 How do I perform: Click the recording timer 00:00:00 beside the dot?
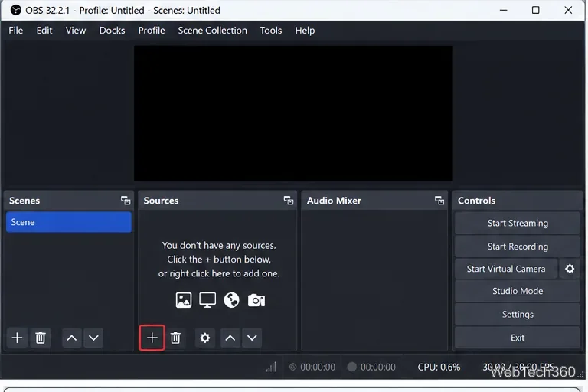(377, 367)
